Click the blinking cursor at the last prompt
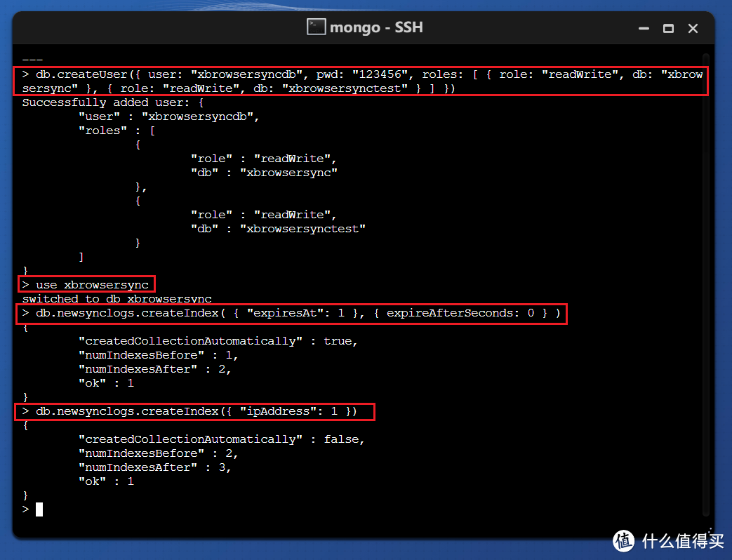 pyautogui.click(x=39, y=509)
